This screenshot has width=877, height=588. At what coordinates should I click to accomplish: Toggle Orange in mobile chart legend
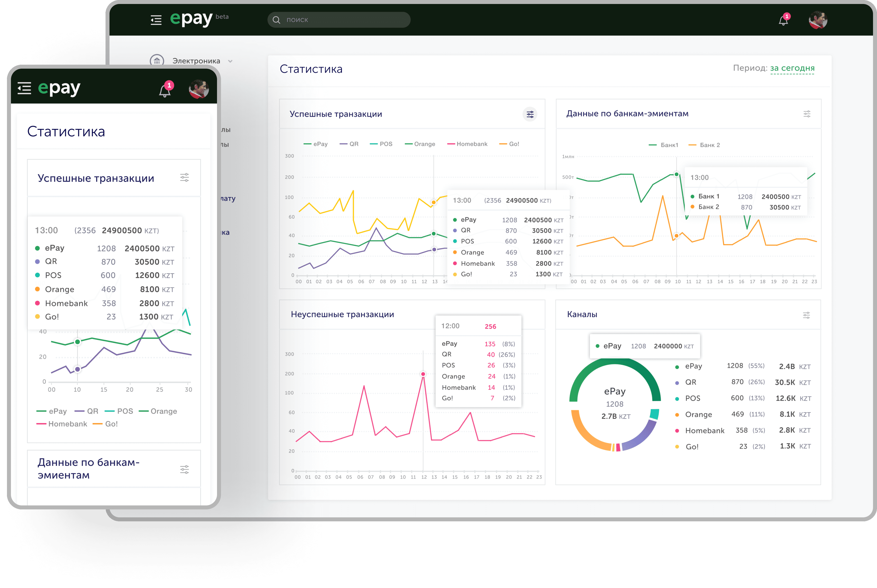click(158, 411)
